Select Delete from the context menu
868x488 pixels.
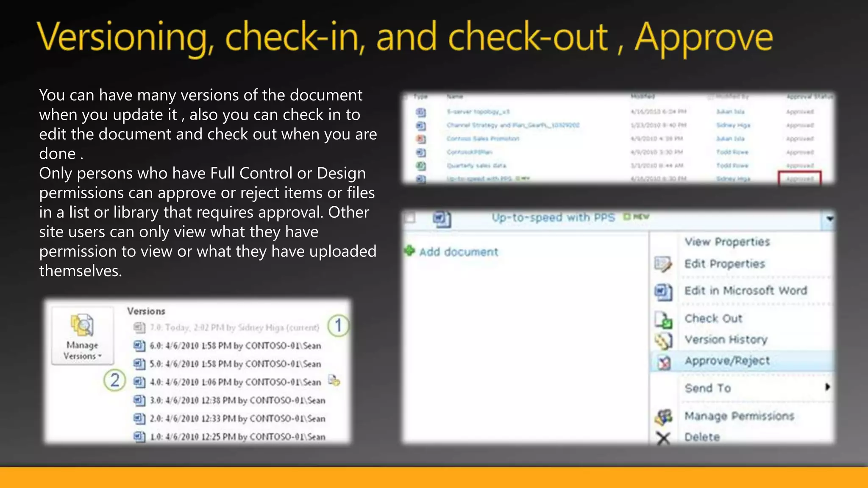[702, 437]
